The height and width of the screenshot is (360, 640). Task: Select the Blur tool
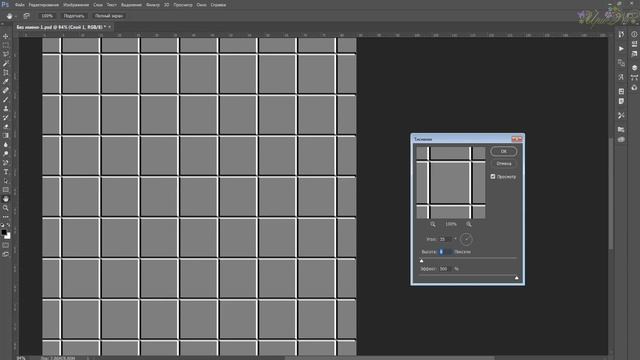[x=6, y=144]
